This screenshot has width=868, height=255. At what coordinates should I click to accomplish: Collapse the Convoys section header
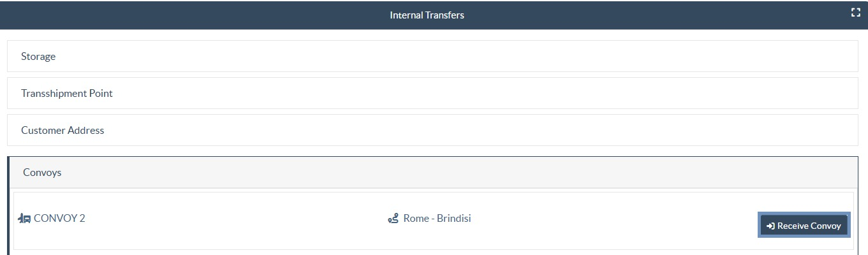(x=432, y=173)
